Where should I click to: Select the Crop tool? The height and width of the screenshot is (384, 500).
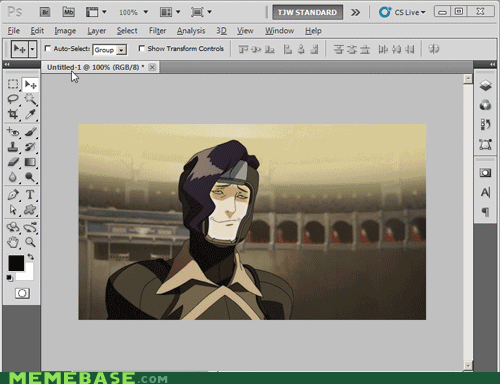(13, 114)
